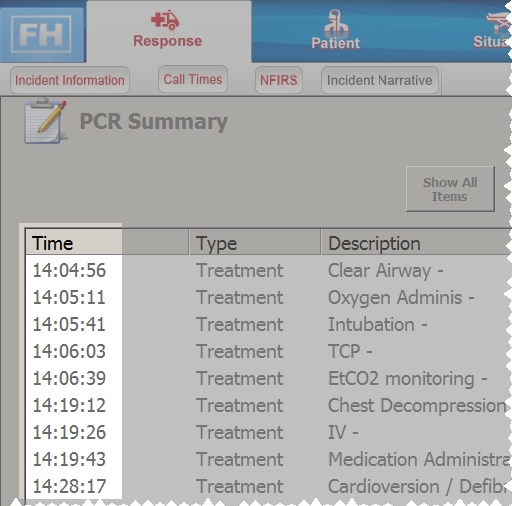Open the Incident Information sub-tab

pos(70,80)
